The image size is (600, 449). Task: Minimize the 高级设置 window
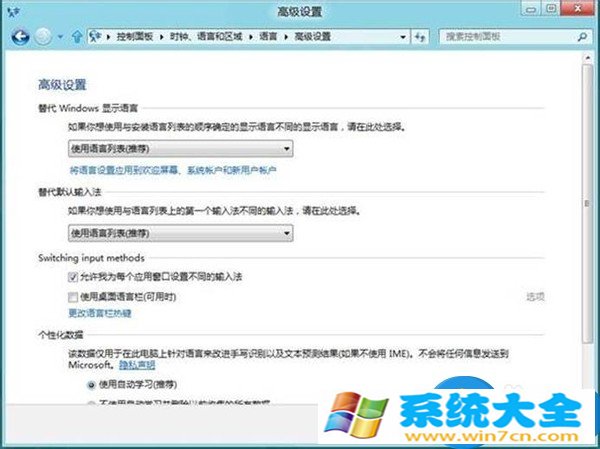pos(531,9)
